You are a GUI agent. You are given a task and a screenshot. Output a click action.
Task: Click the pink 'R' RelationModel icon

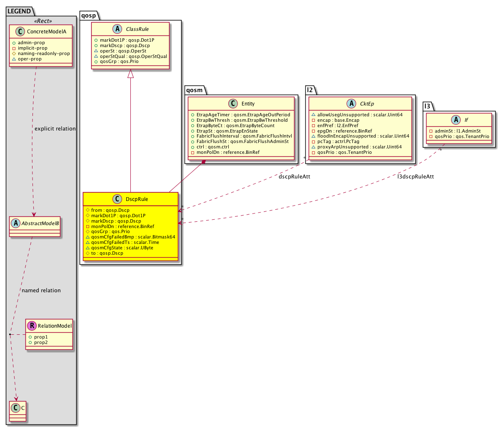[x=32, y=326]
